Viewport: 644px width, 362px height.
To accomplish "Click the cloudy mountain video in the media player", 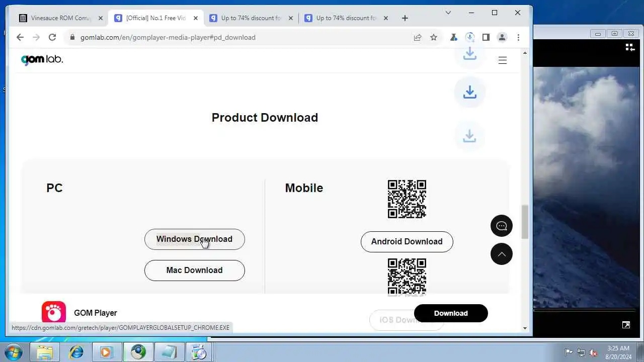I will click(x=586, y=186).
